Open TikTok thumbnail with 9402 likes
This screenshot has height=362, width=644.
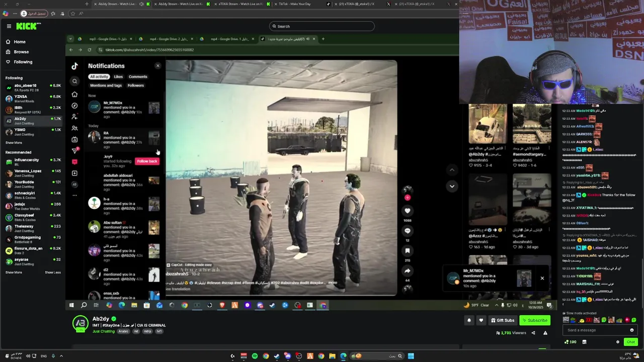coord(532,124)
